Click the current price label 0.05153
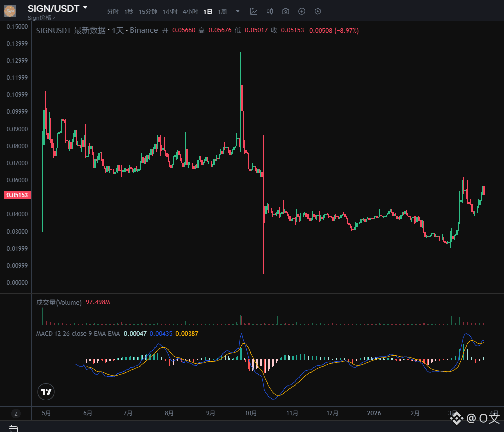504x432 pixels. point(17,195)
